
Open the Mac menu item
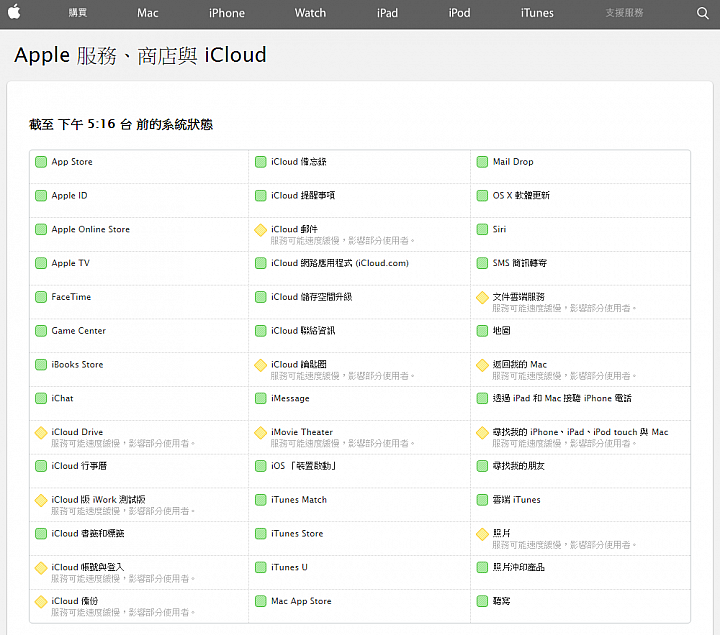[x=147, y=13]
